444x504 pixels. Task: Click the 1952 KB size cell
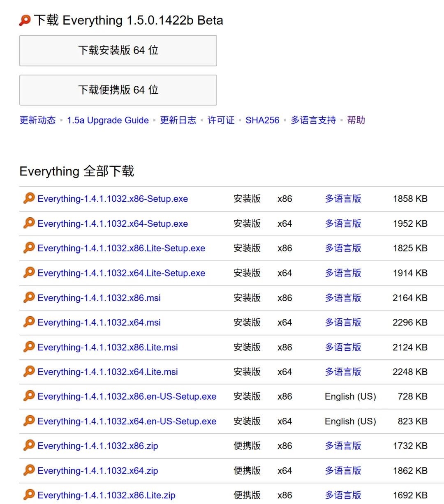tap(410, 224)
